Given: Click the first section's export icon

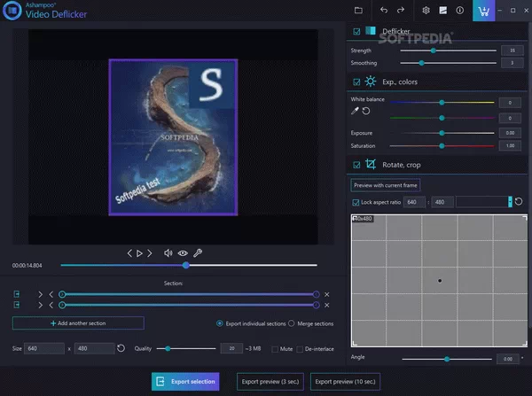Looking at the screenshot, I should [16, 294].
